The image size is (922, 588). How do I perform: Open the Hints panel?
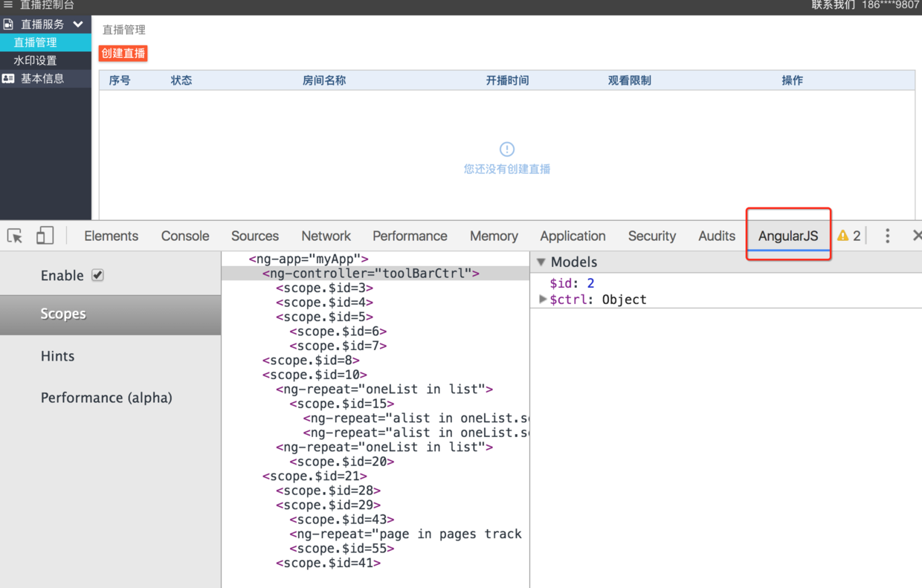click(58, 356)
